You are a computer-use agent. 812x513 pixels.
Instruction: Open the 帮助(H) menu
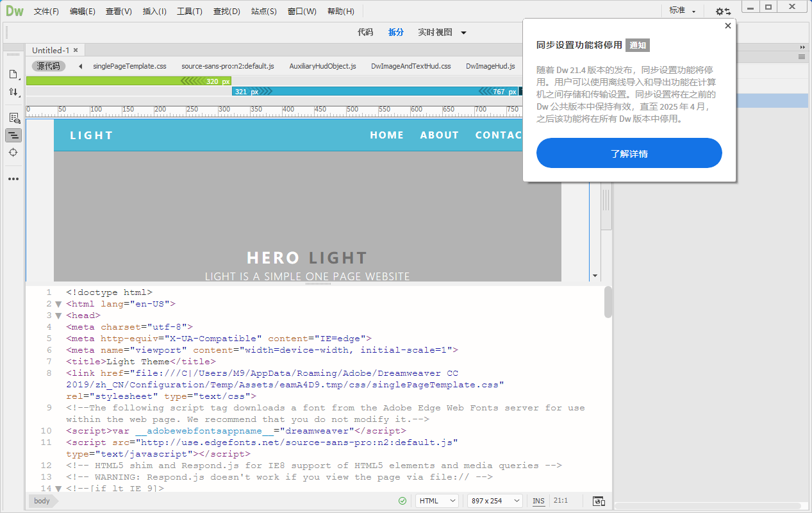340,12
